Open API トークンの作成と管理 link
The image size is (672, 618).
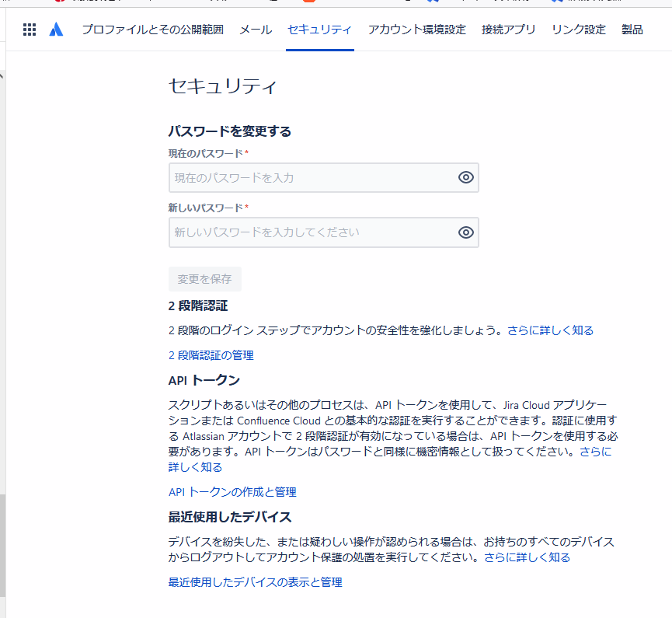point(232,492)
